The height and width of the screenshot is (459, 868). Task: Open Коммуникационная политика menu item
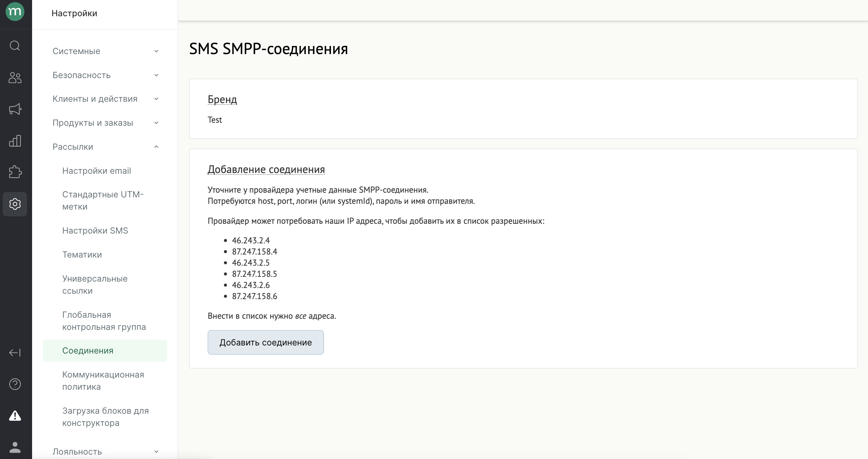coord(105,381)
